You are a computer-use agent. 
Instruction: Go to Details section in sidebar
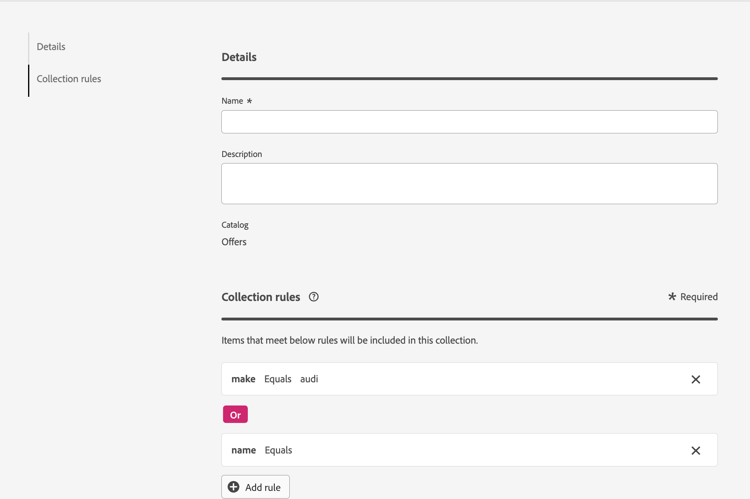[51, 47]
